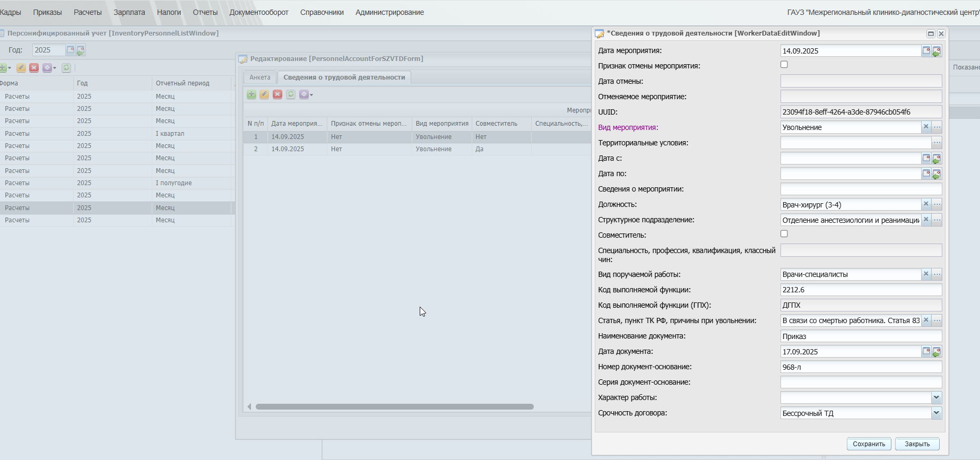The image size is (980, 460).
Task: Expand the Характер работы dropdown
Action: click(936, 397)
